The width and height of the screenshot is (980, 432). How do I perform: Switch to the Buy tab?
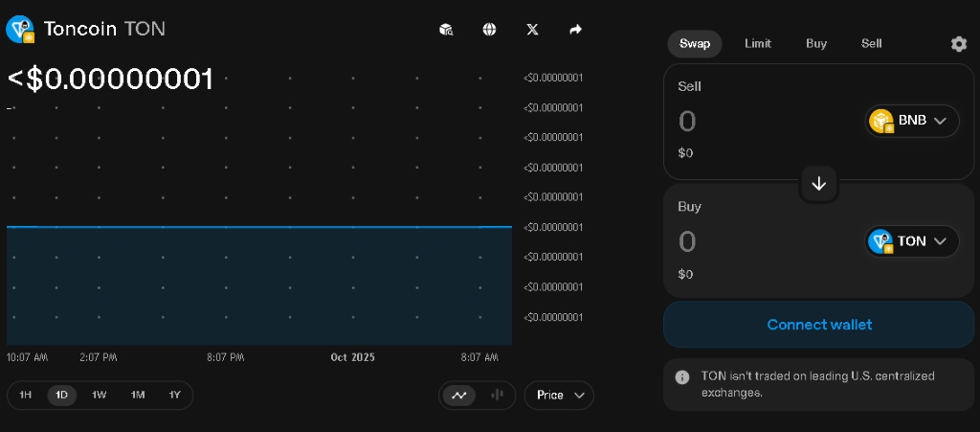tap(816, 44)
